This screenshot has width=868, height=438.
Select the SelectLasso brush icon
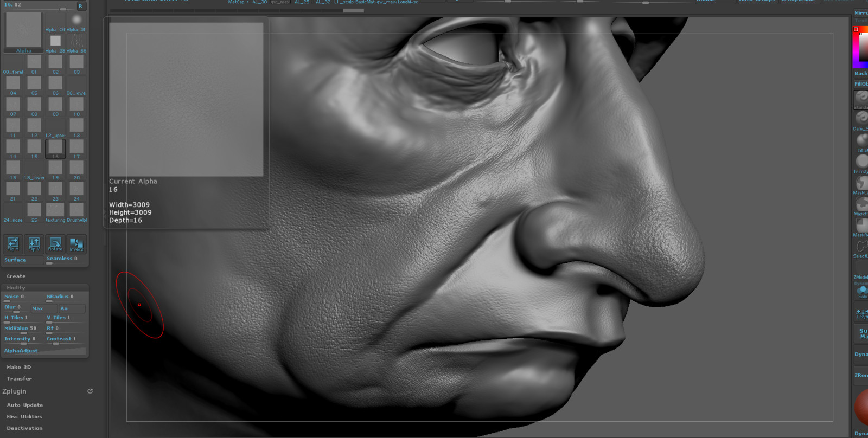pos(861,248)
